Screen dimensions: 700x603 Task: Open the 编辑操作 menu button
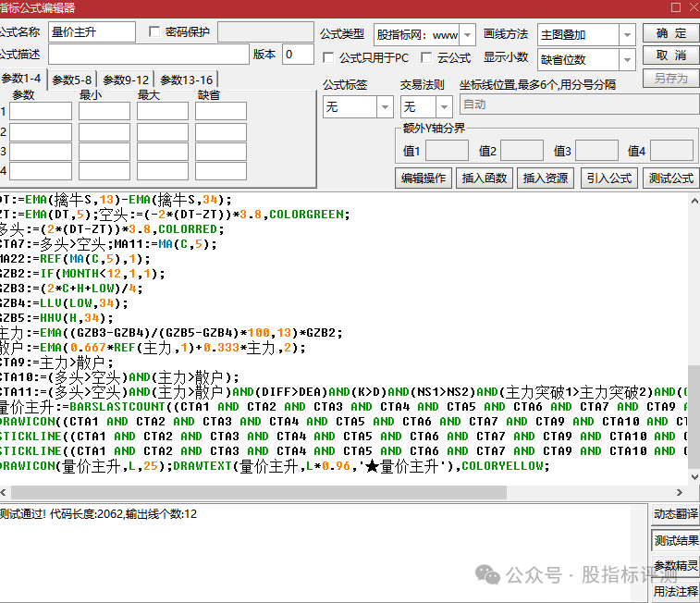[x=424, y=178]
